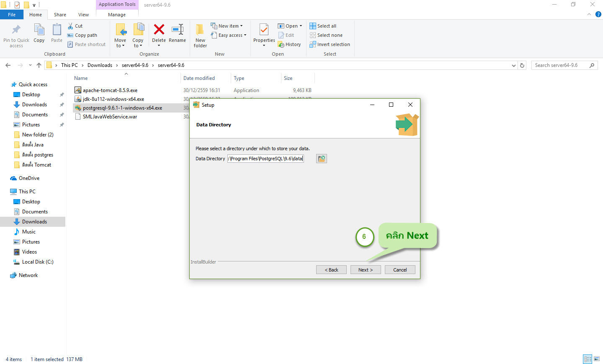
Task: Switch to the View ribbon tab
Action: [83, 14]
